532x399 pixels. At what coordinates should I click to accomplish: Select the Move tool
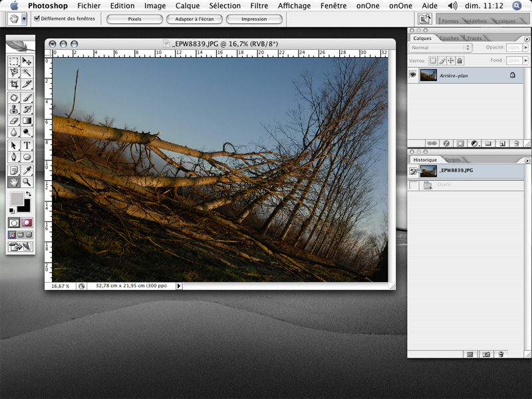coord(27,61)
